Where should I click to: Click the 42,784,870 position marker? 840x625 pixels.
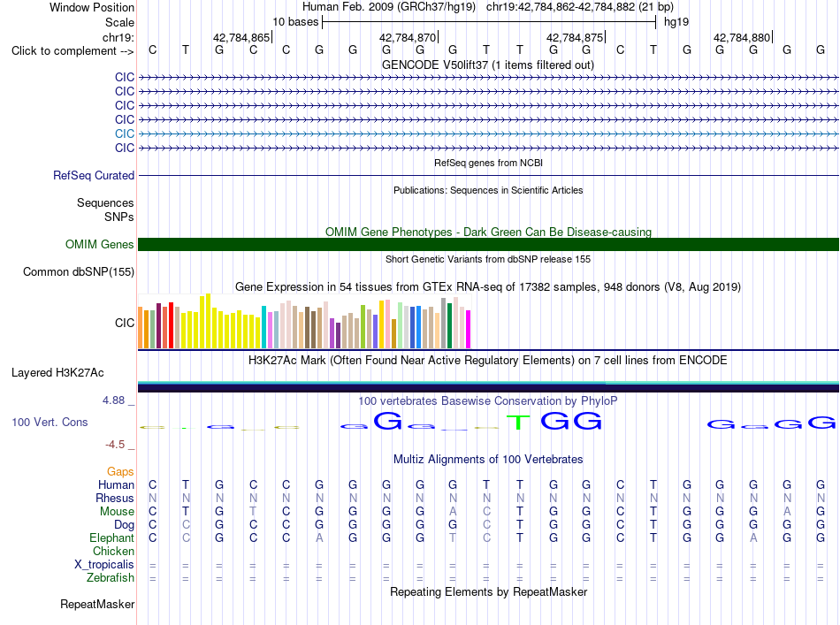[x=409, y=37]
